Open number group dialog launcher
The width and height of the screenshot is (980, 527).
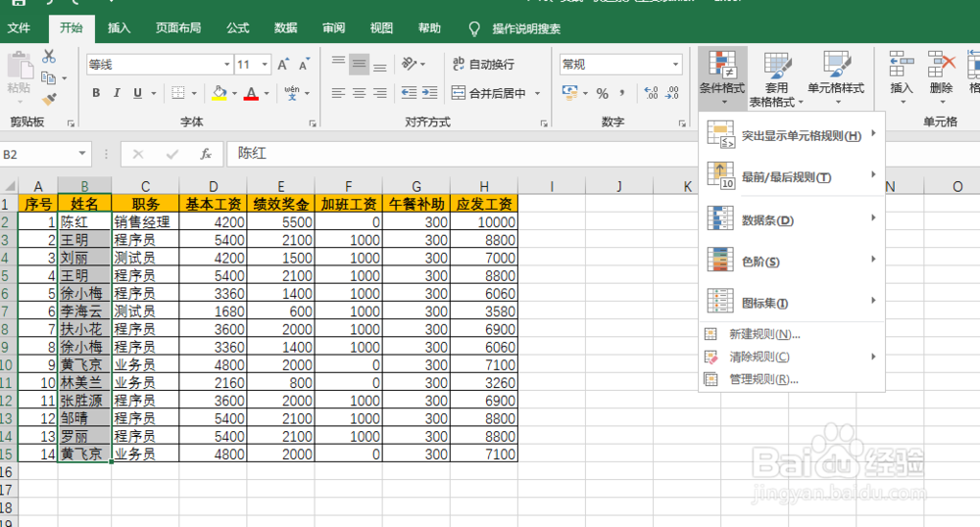[682, 123]
